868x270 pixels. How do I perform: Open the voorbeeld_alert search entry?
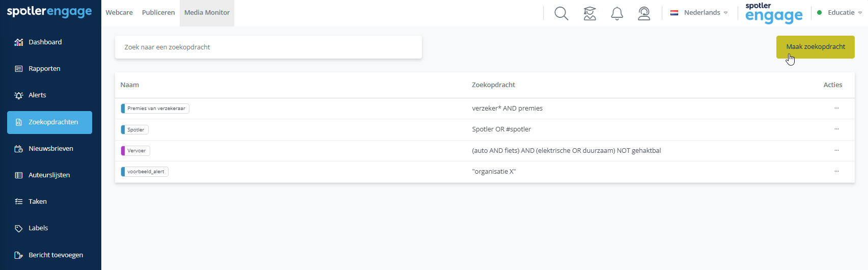click(145, 172)
